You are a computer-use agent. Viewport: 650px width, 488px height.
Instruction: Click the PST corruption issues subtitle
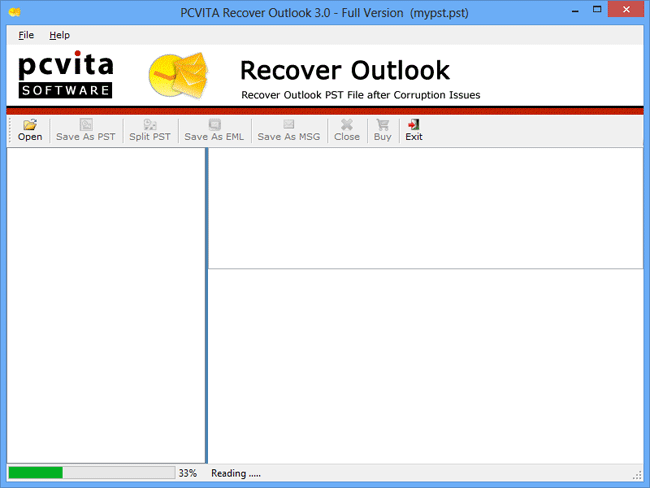point(361,95)
